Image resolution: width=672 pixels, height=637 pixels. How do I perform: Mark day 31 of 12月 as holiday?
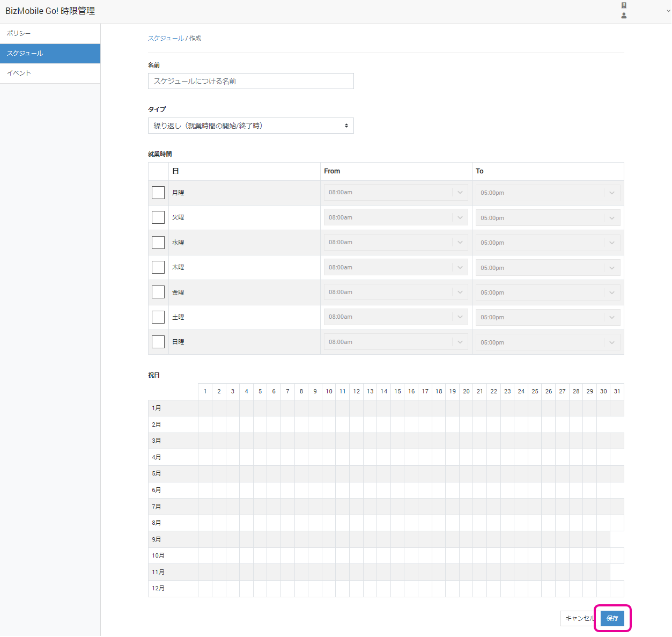click(617, 589)
